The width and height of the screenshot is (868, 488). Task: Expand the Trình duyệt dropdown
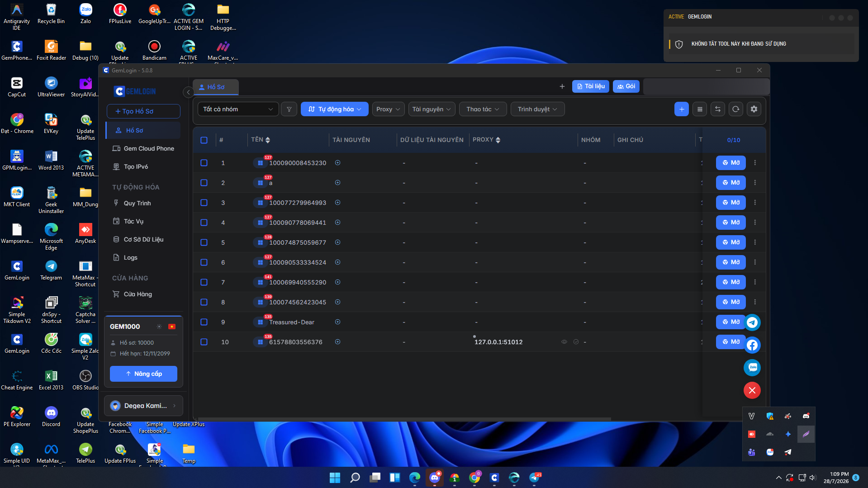537,109
